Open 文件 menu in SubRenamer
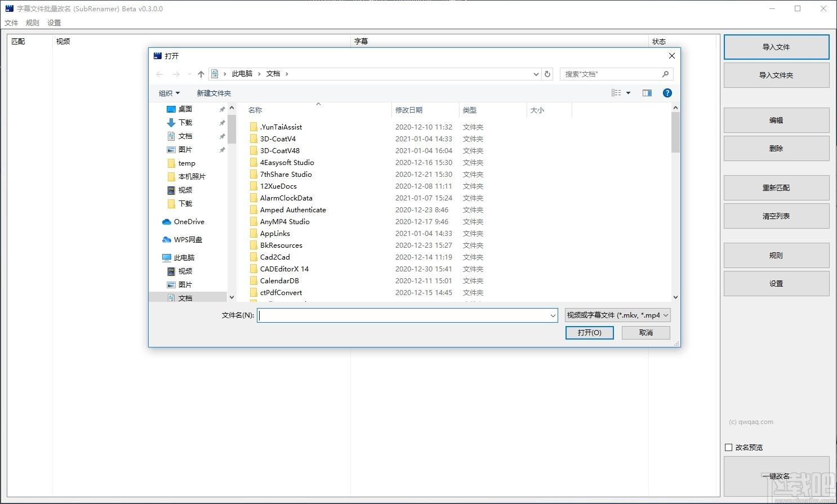Viewport: 837px width, 504px height. click(11, 23)
